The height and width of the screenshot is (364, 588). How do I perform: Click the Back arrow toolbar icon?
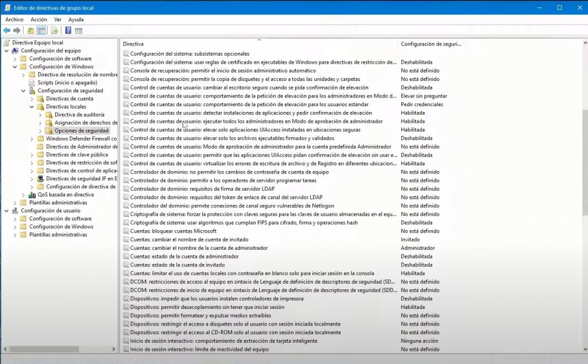point(7,30)
